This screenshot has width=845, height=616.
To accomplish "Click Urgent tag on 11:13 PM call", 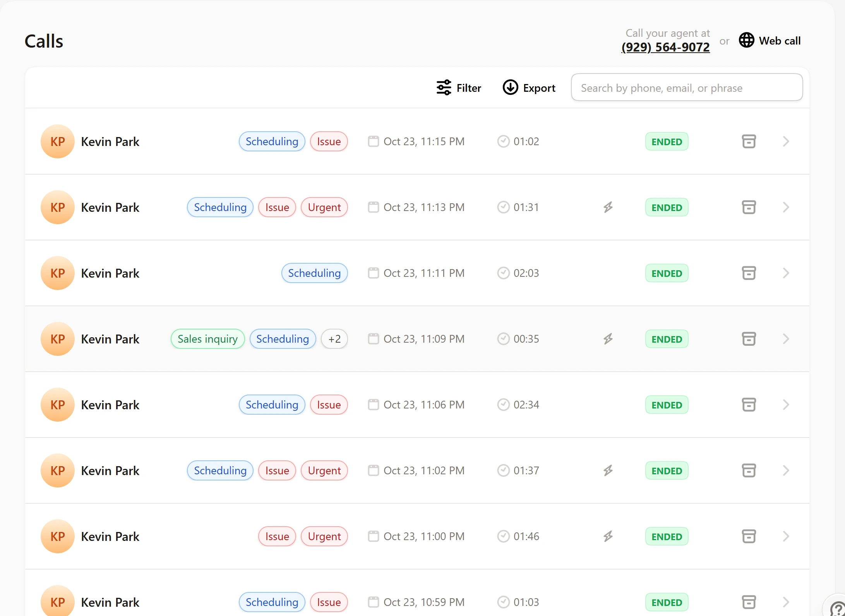I will pyautogui.click(x=324, y=207).
